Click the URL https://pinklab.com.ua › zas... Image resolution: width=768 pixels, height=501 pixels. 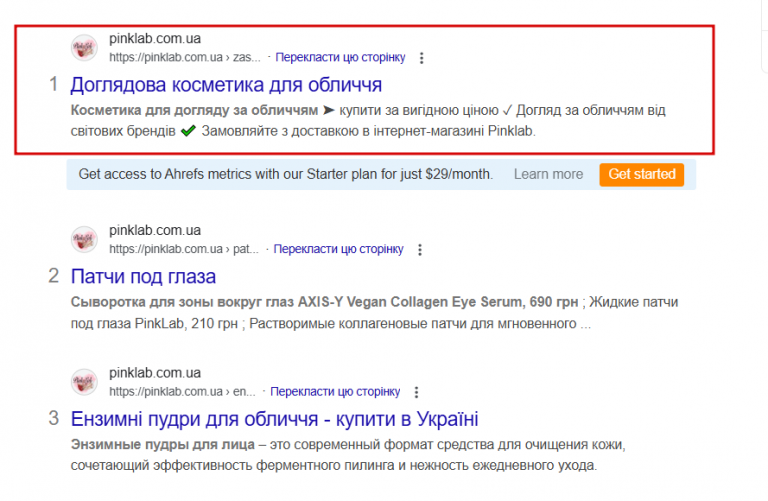coord(185,57)
